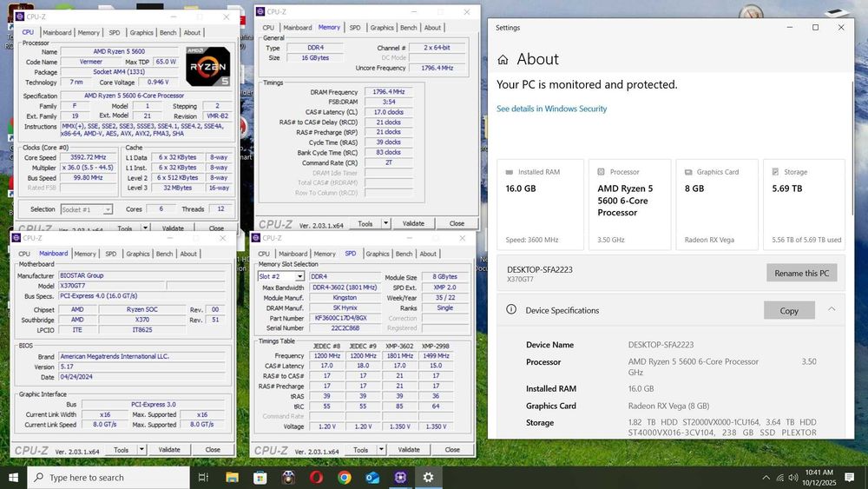This screenshot has height=489, width=868.
Task: Click the Graphics Card 8 GB card
Action: coord(717,205)
